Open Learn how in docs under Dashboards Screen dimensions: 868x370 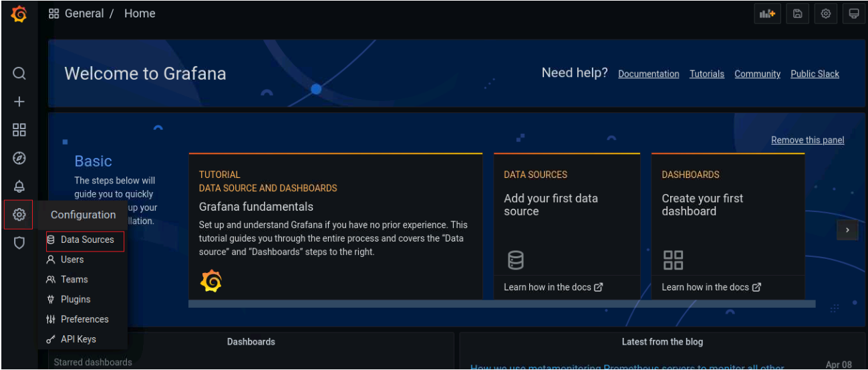click(711, 287)
